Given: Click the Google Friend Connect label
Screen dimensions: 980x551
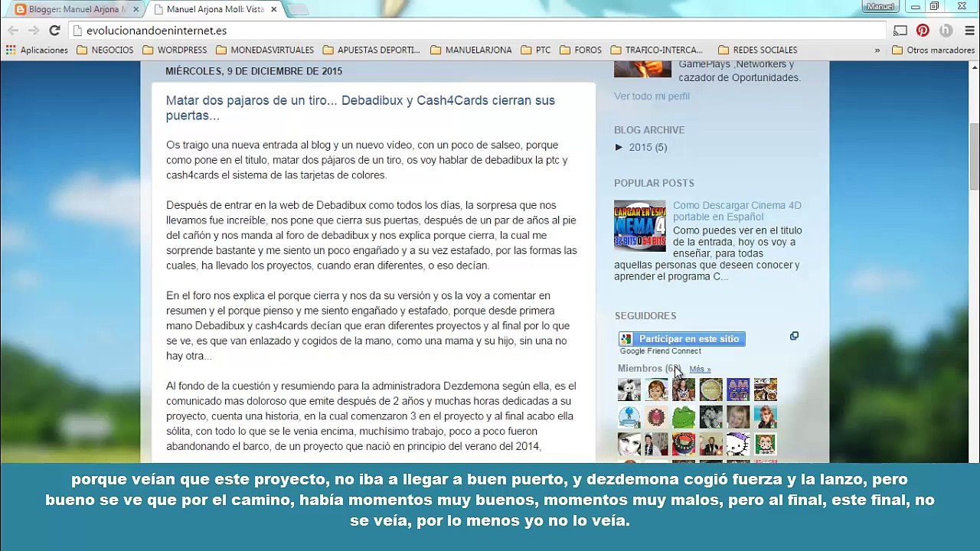Looking at the screenshot, I should point(660,351).
